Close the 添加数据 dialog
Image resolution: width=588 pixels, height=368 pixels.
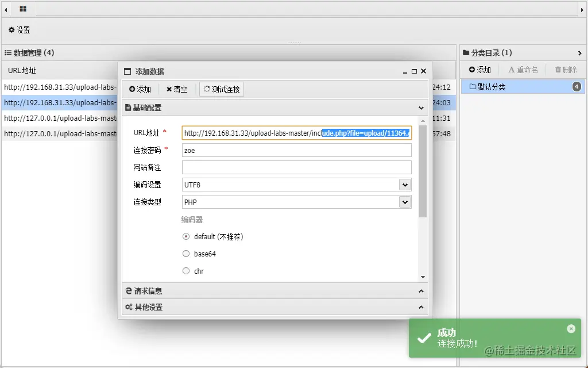423,71
